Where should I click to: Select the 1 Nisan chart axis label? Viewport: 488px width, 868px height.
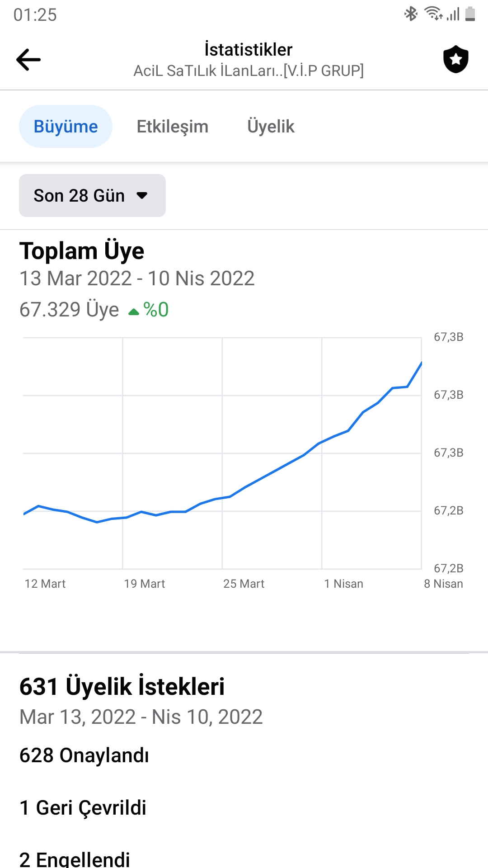343,584
